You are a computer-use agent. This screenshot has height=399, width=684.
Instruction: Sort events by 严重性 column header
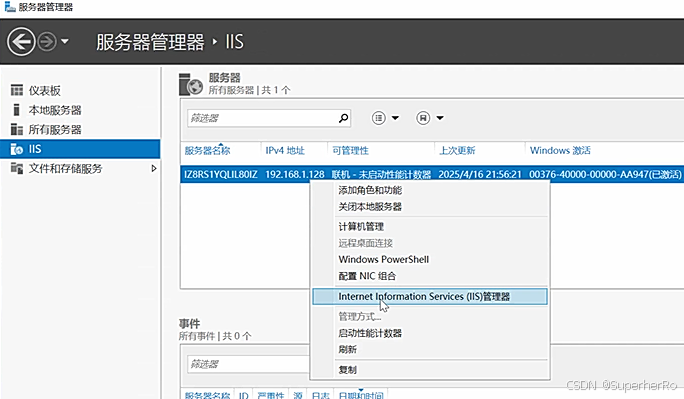(x=270, y=395)
